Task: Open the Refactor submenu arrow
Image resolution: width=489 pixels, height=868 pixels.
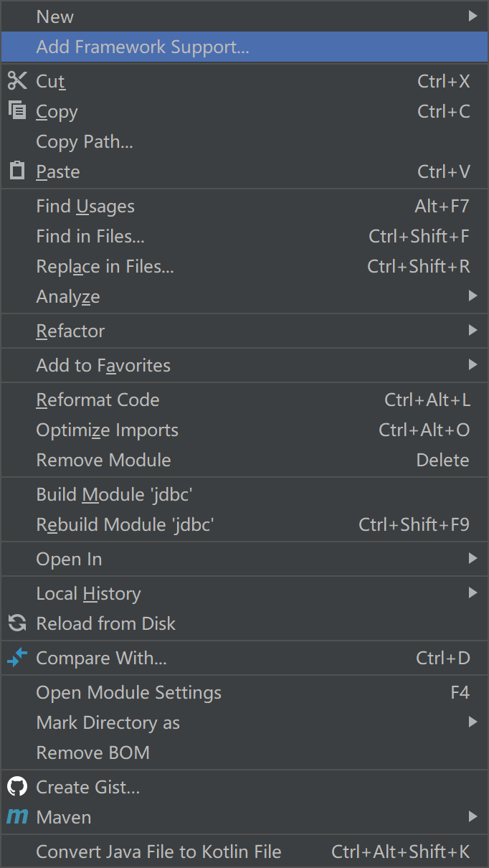Action: pyautogui.click(x=473, y=330)
